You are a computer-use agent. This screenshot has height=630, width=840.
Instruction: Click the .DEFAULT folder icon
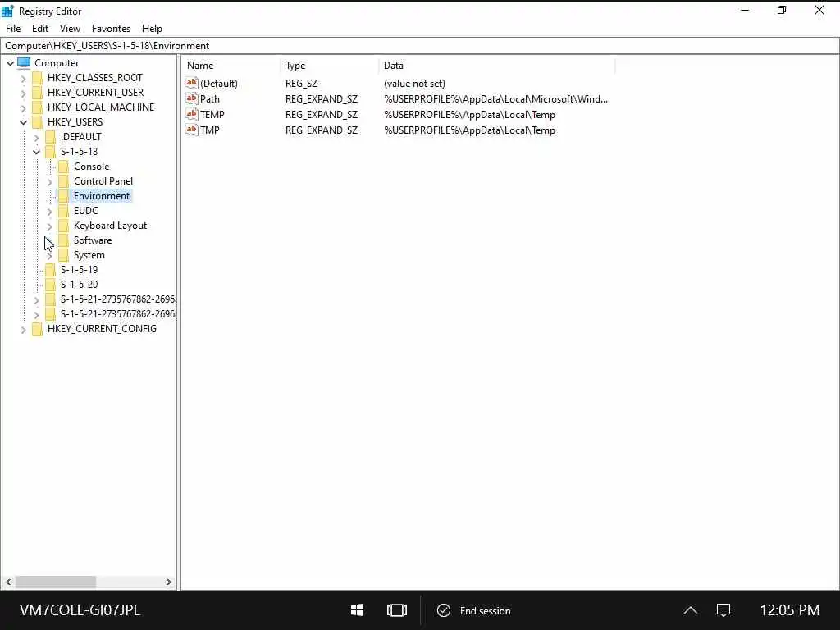point(50,137)
